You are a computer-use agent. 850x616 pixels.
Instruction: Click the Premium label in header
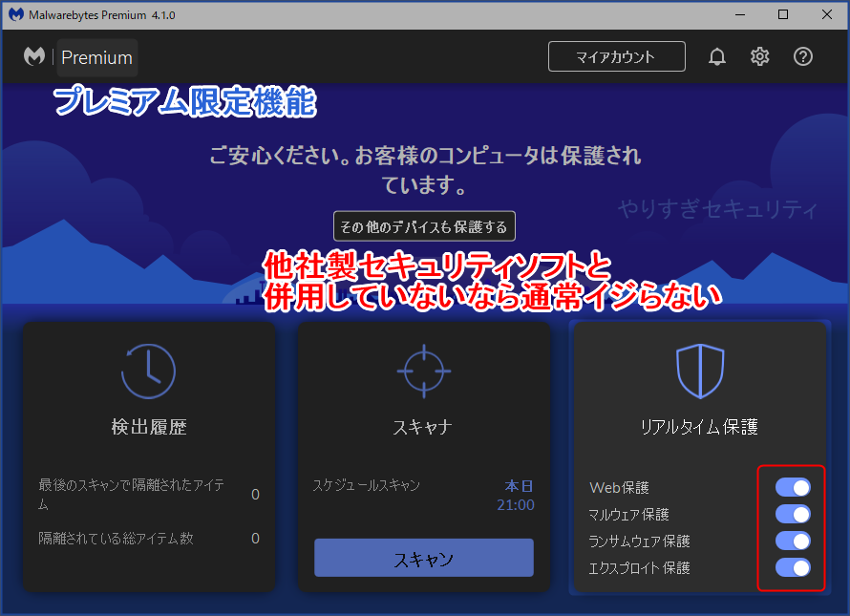97,57
